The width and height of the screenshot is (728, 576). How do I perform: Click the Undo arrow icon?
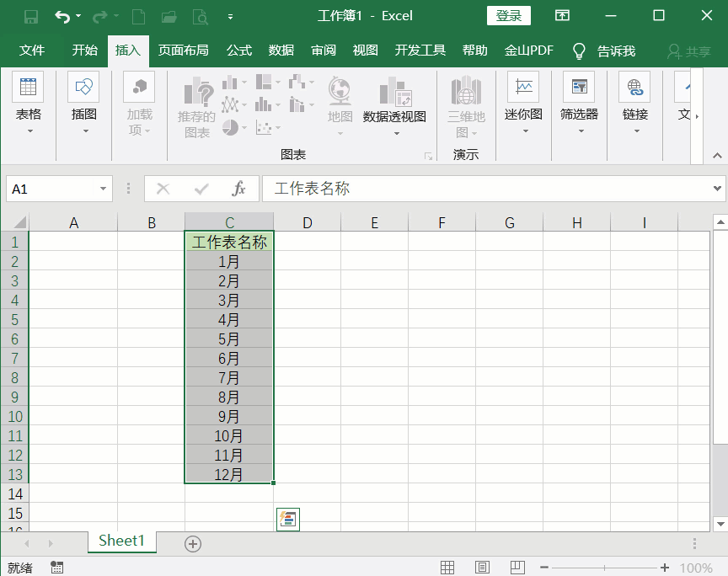[62, 16]
